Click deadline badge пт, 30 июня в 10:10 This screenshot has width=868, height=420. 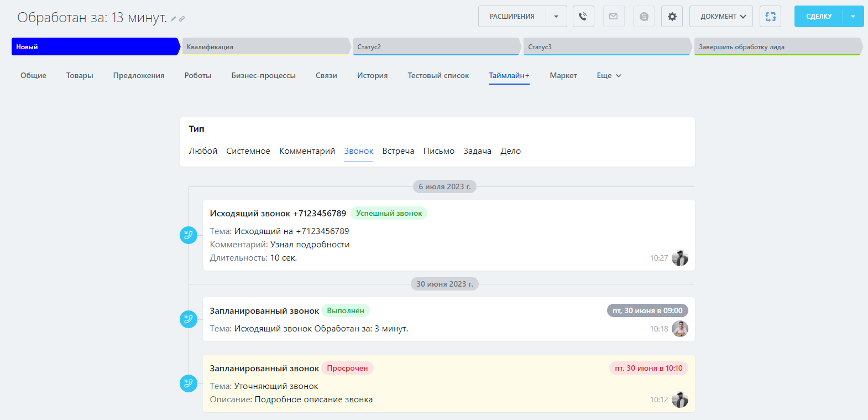[x=649, y=368]
